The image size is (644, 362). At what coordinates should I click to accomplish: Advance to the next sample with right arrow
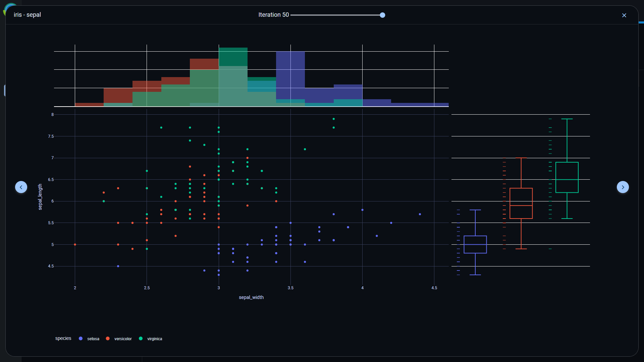623,187
